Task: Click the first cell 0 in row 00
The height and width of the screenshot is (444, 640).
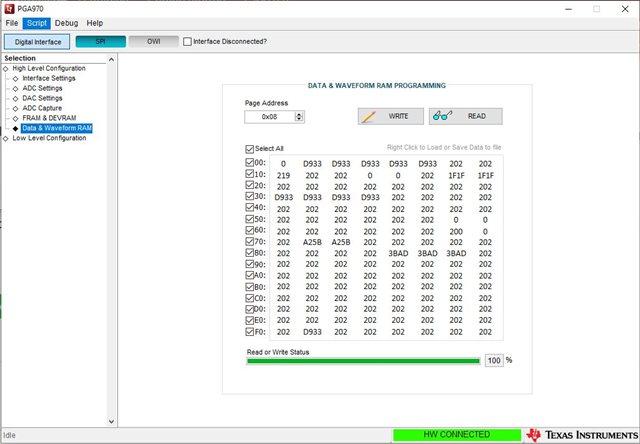Action: click(x=283, y=164)
